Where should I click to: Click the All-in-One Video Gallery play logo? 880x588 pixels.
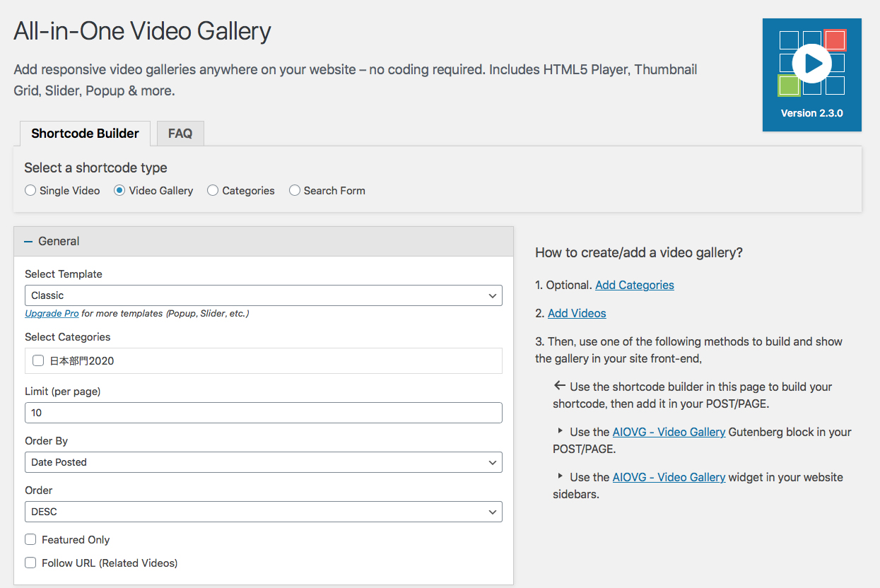pos(811,64)
